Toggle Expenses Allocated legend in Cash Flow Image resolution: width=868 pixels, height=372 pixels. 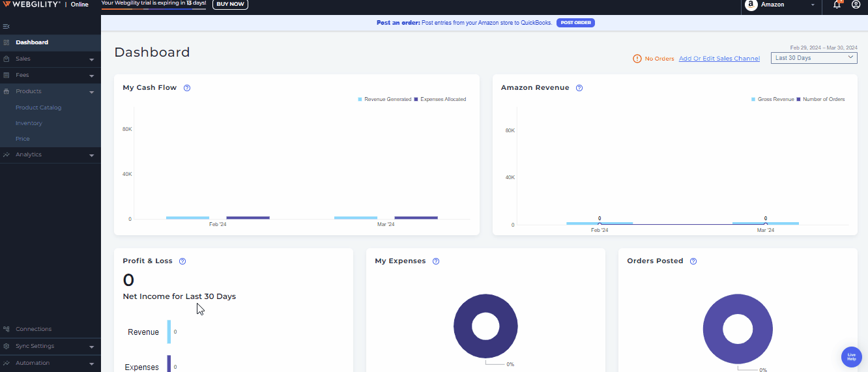pos(440,100)
